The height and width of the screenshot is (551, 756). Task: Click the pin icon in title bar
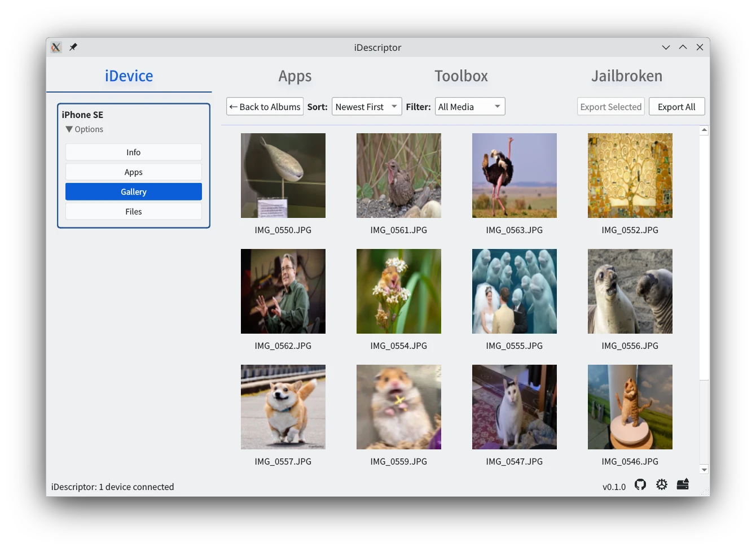point(73,47)
